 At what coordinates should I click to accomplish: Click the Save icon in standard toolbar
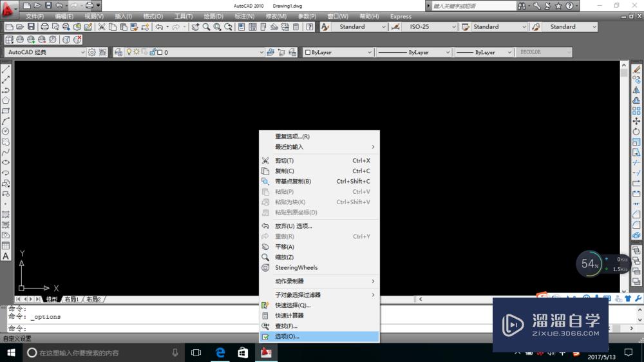coord(31,26)
